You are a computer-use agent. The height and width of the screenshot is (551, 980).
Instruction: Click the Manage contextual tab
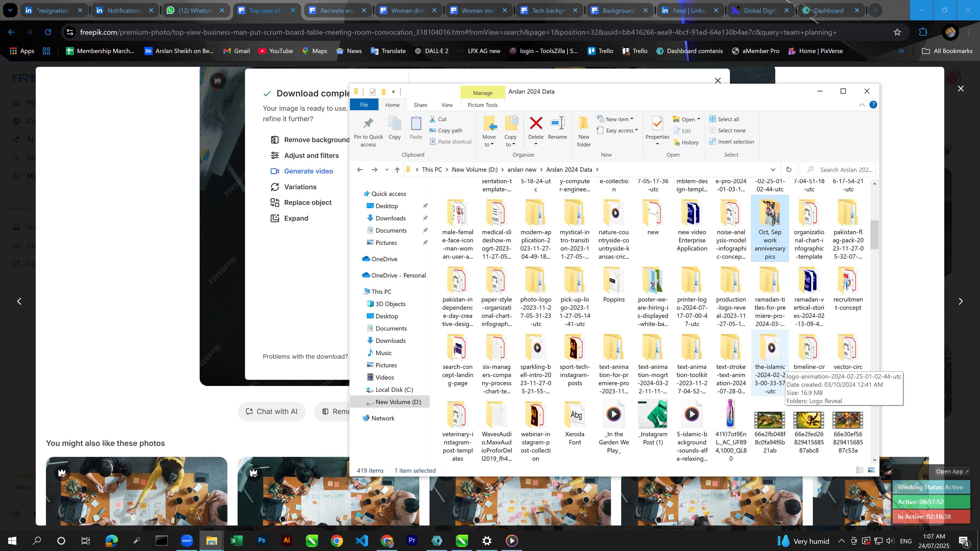point(482,93)
